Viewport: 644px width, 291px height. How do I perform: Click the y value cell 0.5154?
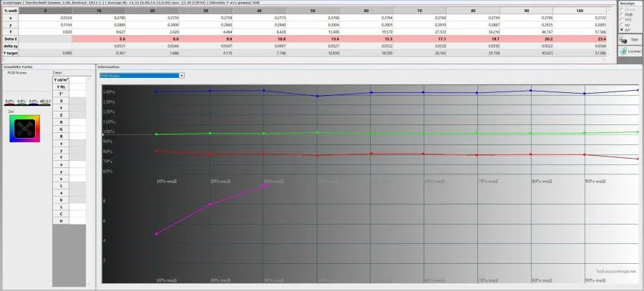45,24
